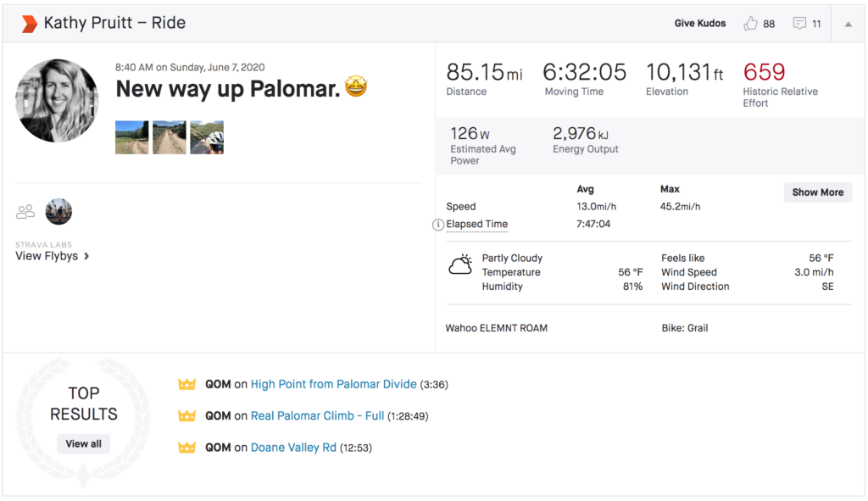868x501 pixels.
Task: Click the Give Kudos text button
Action: coord(699,23)
